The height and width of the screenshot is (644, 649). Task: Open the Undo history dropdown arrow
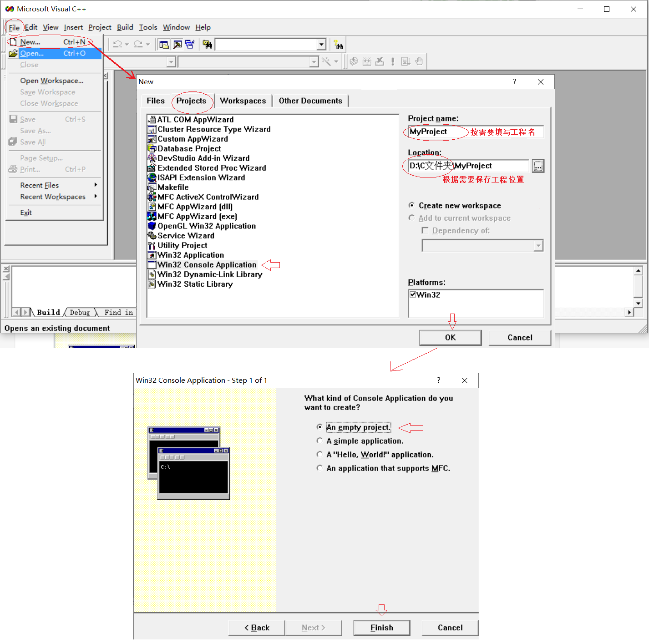tap(127, 44)
